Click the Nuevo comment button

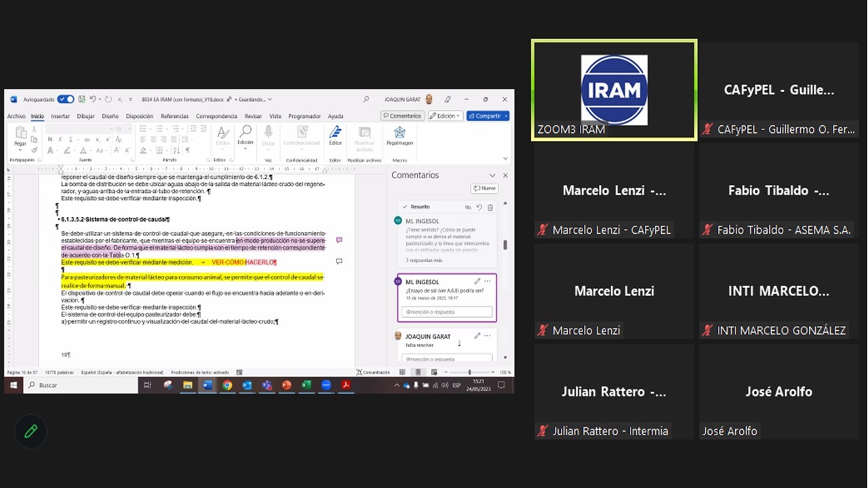tap(485, 188)
